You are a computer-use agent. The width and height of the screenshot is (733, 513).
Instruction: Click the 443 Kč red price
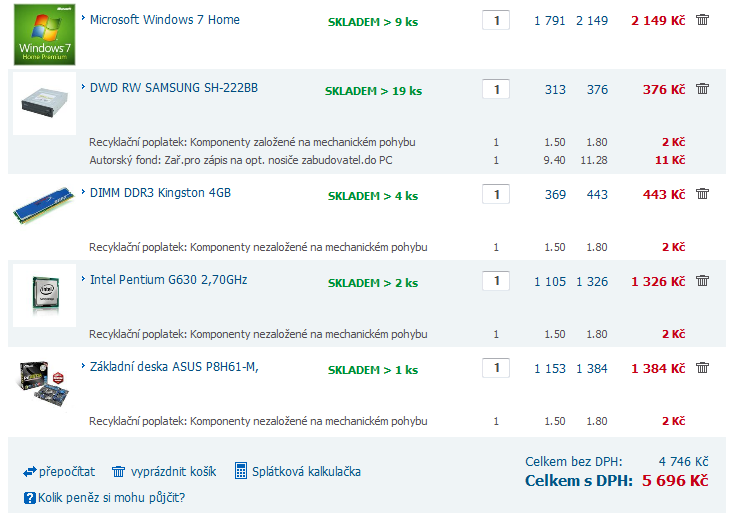[x=664, y=195]
